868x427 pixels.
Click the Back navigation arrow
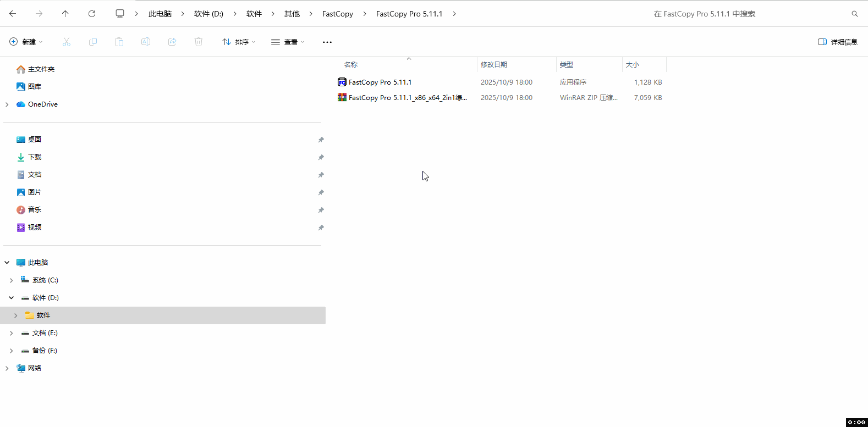tap(13, 14)
